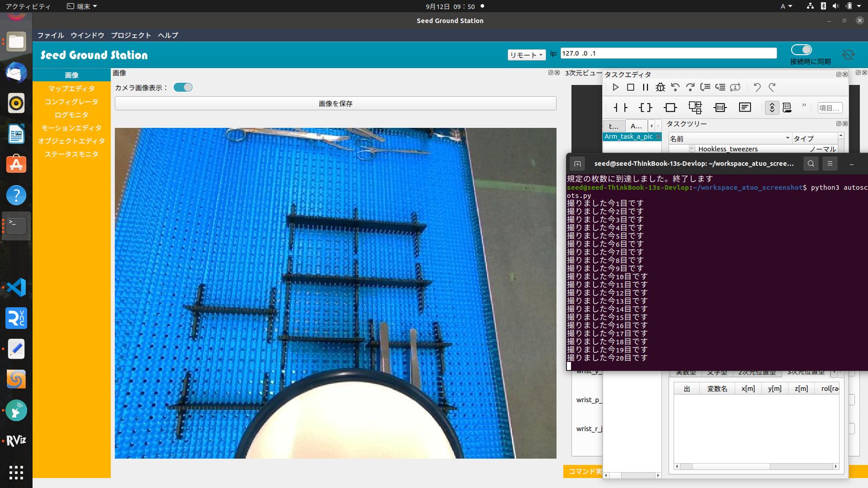868x488 pixels.
Task: Focus the 項目 search field
Action: (830, 108)
